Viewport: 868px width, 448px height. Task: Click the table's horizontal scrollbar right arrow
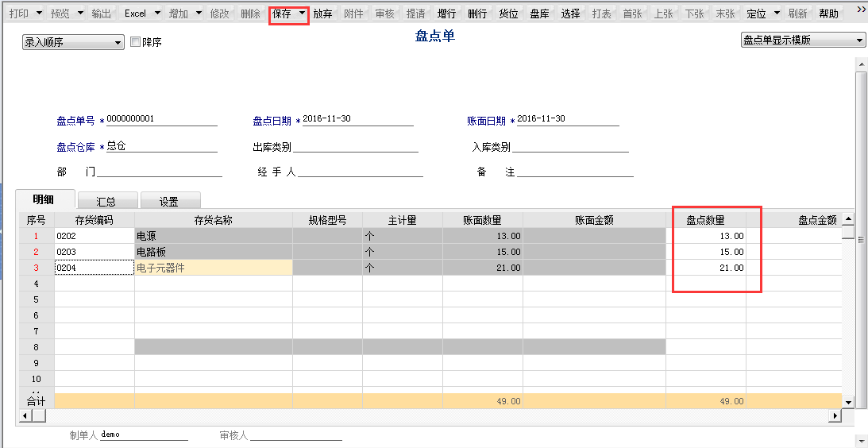click(x=835, y=415)
